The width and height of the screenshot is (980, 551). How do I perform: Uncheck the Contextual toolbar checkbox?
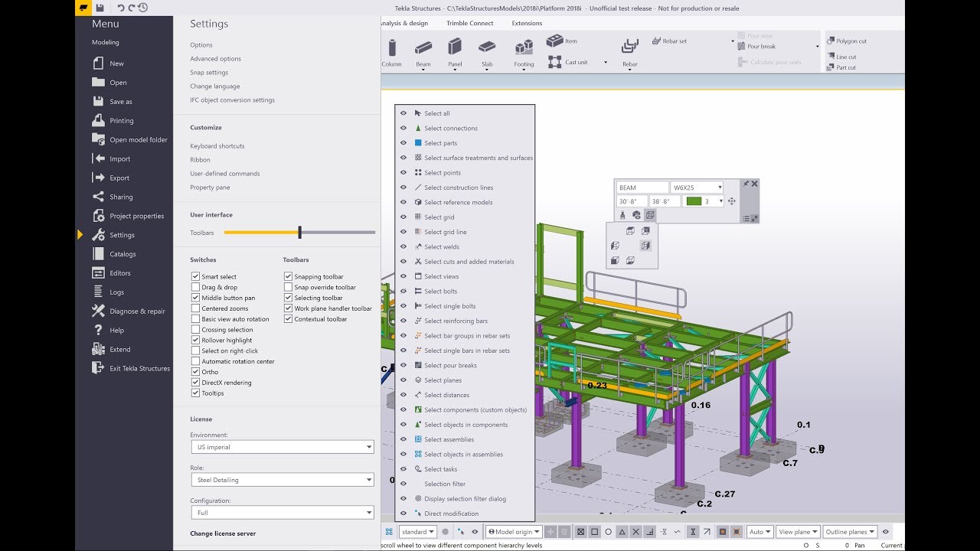[288, 319]
